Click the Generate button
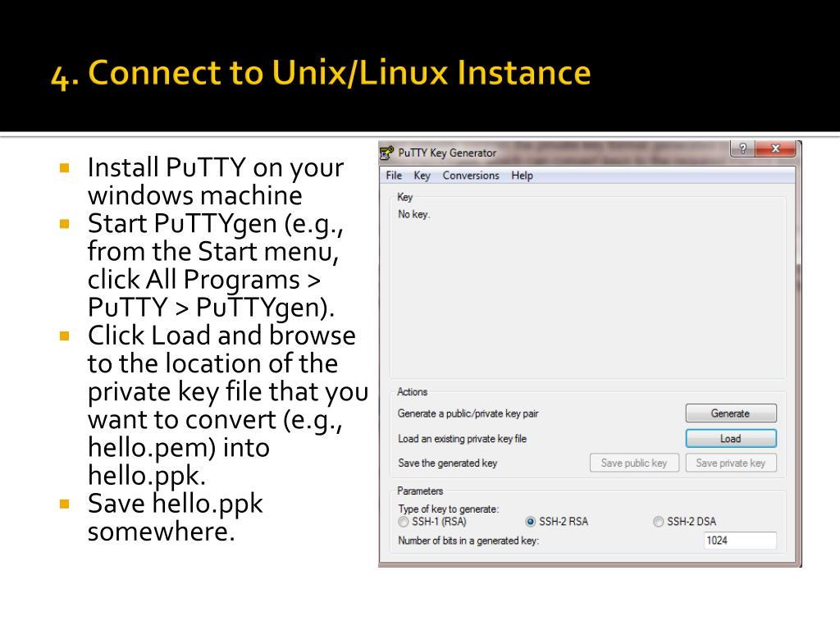Screen dimensions: 840x630 731,413
